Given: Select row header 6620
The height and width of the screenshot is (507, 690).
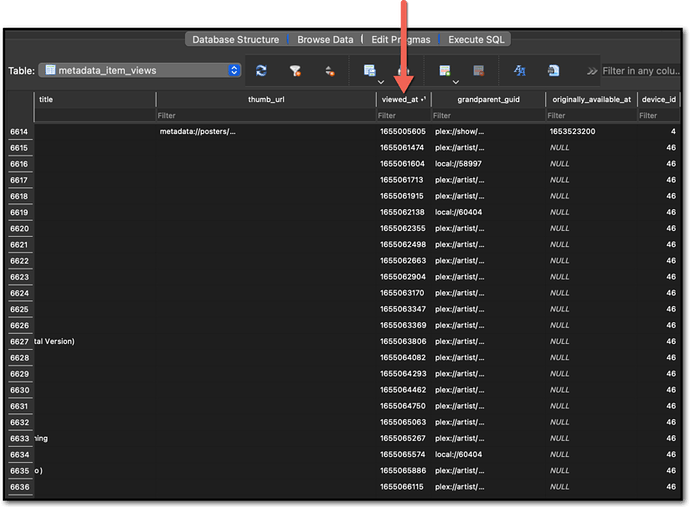Looking at the screenshot, I should click(19, 228).
